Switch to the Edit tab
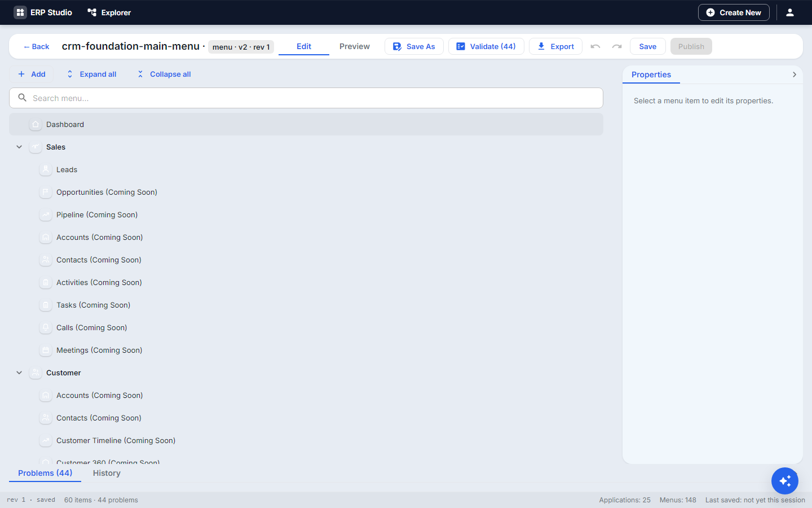812x508 pixels. (304, 46)
